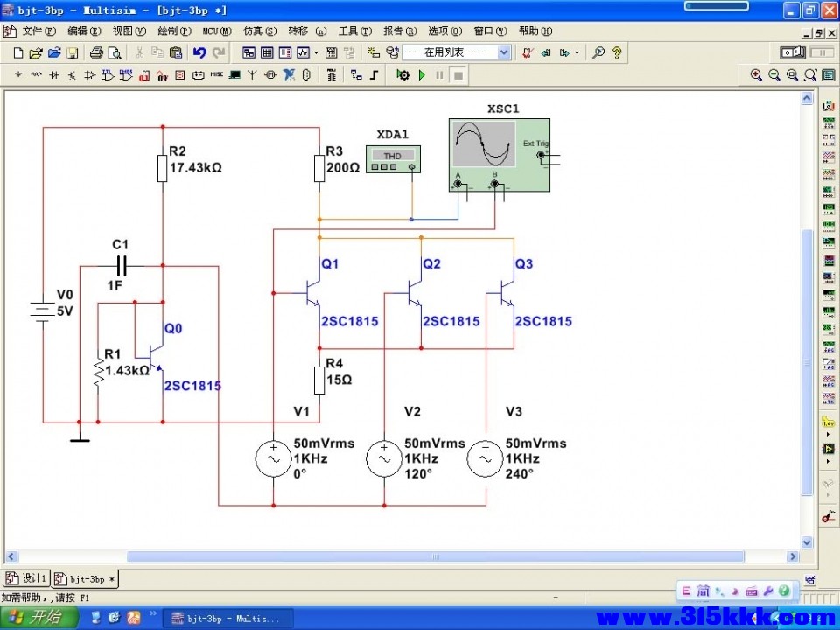Click the Undo arrow icon
Viewport: 840px width, 630px height.
[x=199, y=52]
